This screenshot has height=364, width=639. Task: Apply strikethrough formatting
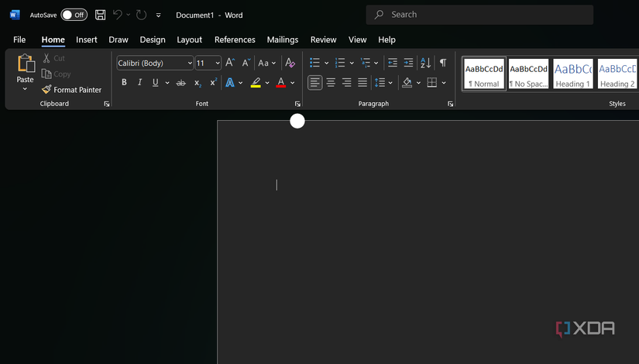(181, 83)
